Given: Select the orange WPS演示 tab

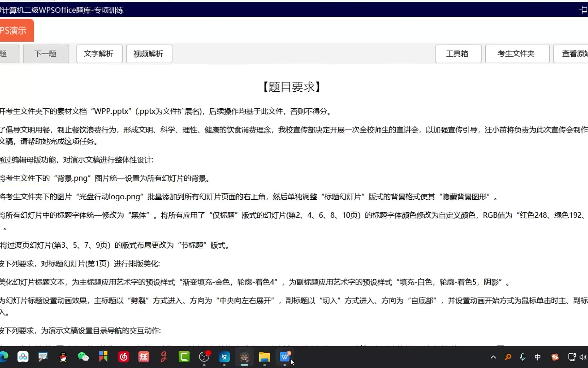Looking at the screenshot, I should pos(15,31).
